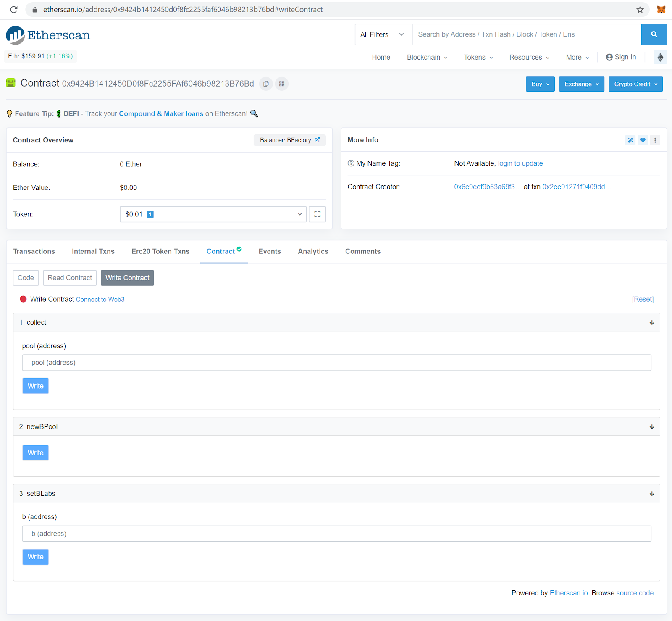Go to the Home page
Viewport: 672px width, 621px height.
[x=381, y=57]
